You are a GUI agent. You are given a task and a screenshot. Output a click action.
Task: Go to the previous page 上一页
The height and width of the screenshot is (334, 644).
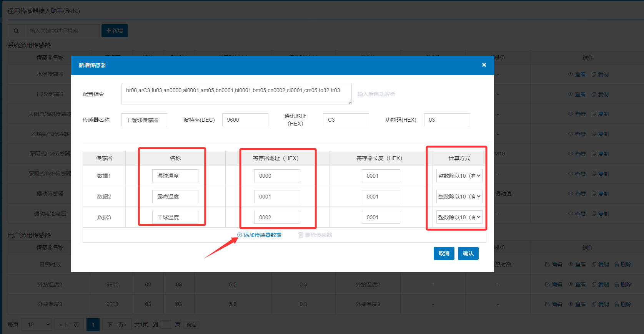pos(69,324)
